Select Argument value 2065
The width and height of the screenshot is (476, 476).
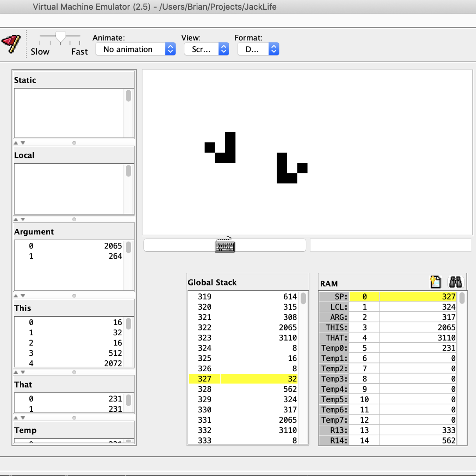[x=113, y=245]
